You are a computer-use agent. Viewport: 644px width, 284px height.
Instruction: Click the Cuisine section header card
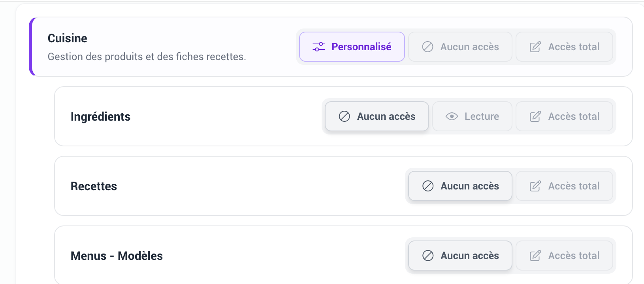331,47
